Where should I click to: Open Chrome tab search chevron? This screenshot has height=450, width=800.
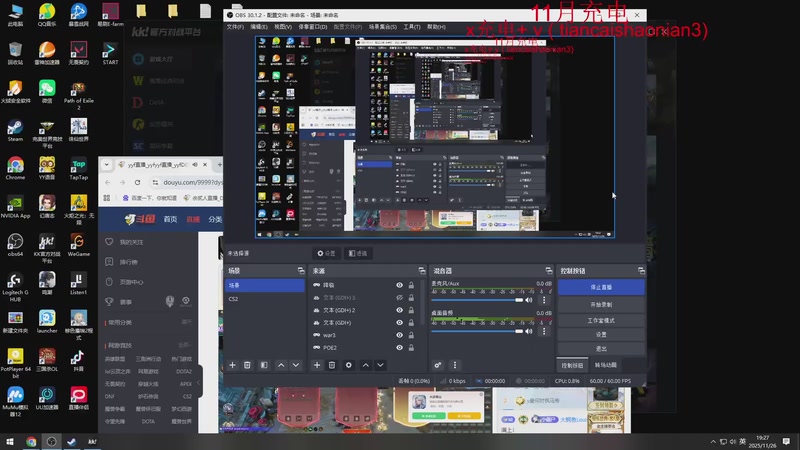(106, 165)
